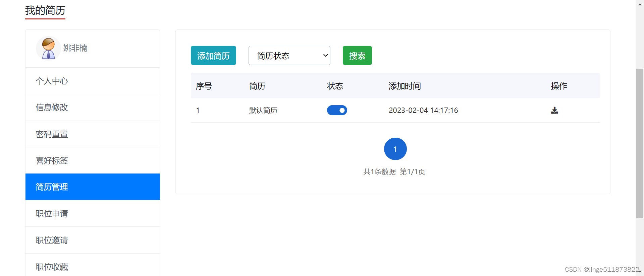
Task: Click the 我的简历 page heading
Action: pos(45,10)
